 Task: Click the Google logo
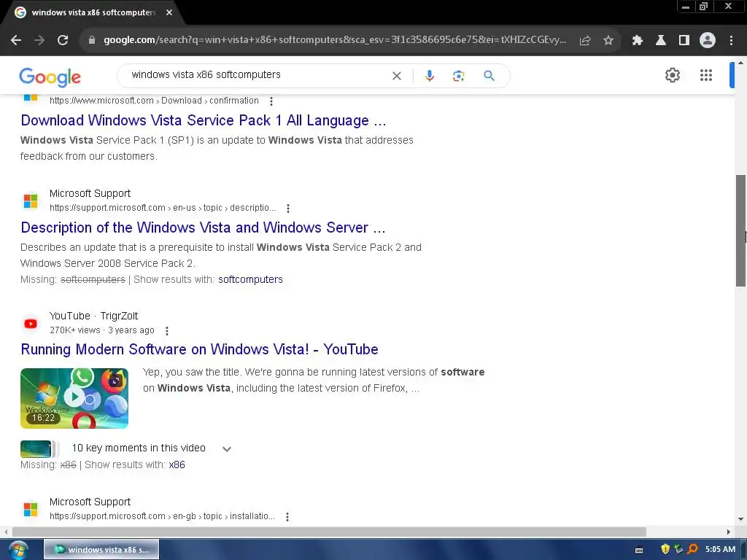pos(50,77)
